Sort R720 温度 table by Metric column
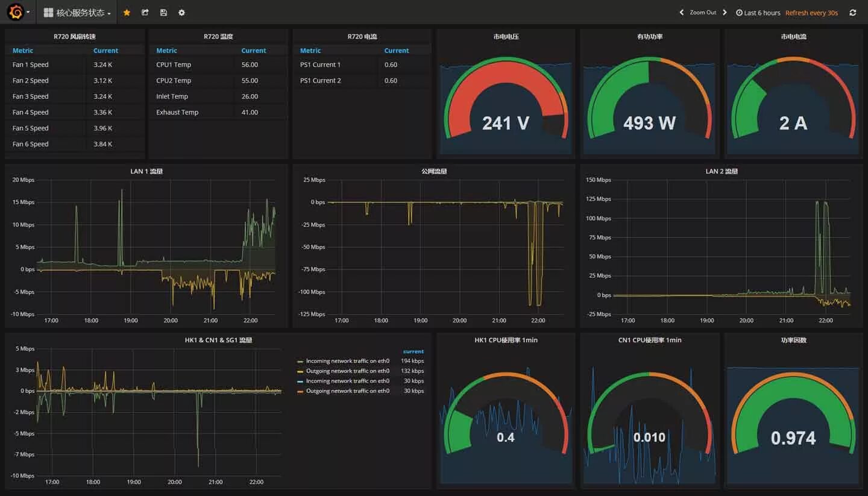868x496 pixels. (166, 51)
